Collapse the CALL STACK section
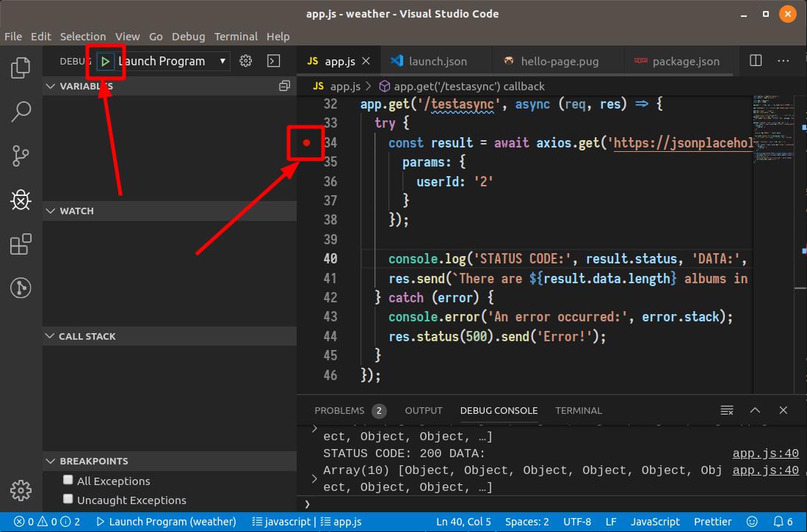This screenshot has height=532, width=807. click(x=50, y=336)
